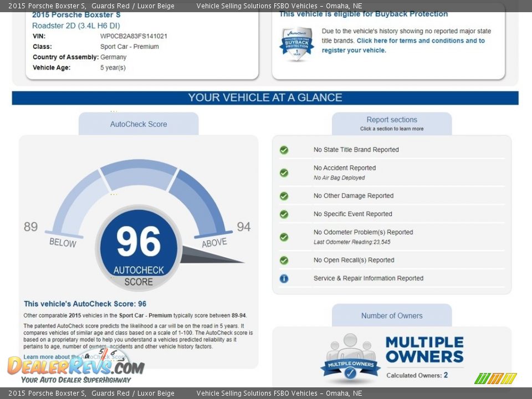532x399 pixels.
Task: Open No Specific Event Reported section
Action: (x=352, y=214)
